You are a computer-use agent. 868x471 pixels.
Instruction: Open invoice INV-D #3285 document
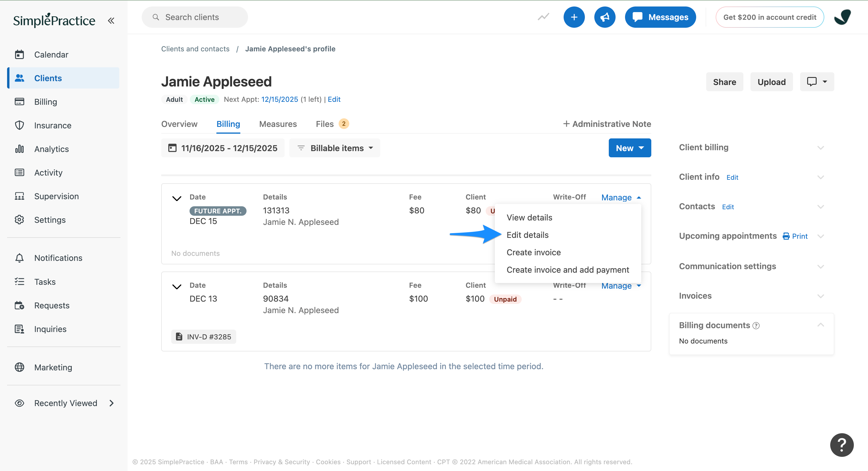203,336
